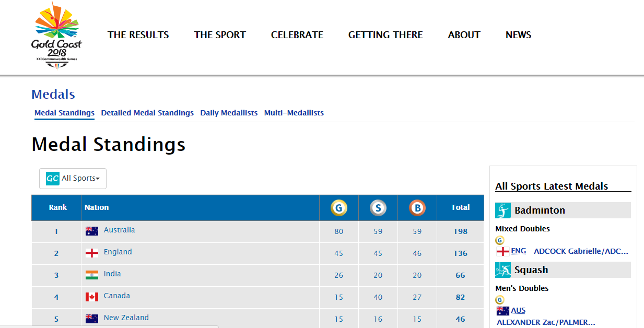Click the Mixed Doubles event label
Viewport: 644px width, 328px height.
(x=522, y=229)
